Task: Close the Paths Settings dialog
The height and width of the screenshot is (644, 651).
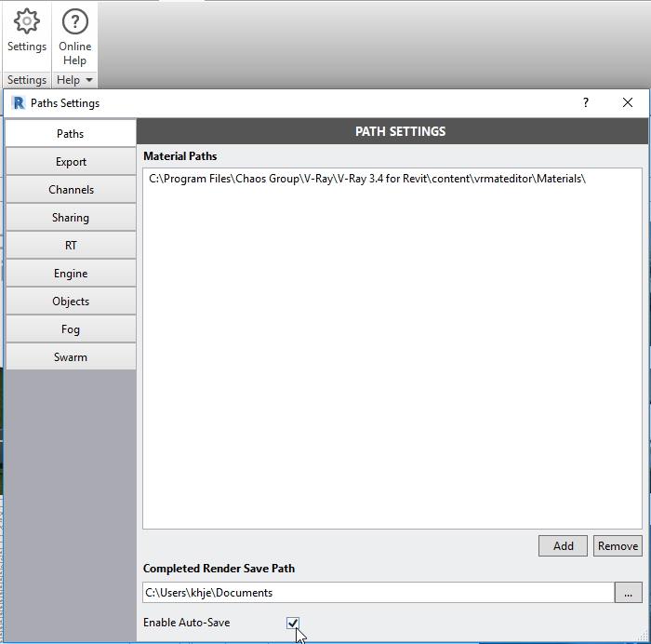Action: 628,102
